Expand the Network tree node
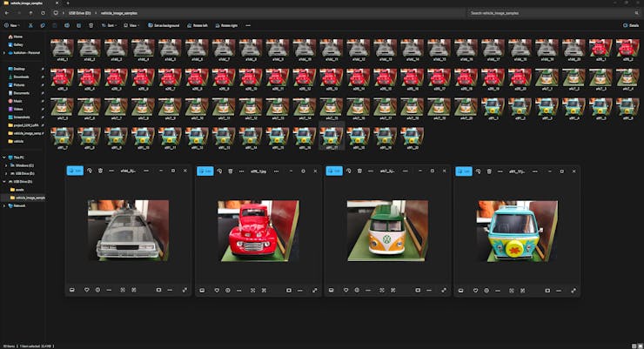This screenshot has width=644, height=349. tap(4, 205)
